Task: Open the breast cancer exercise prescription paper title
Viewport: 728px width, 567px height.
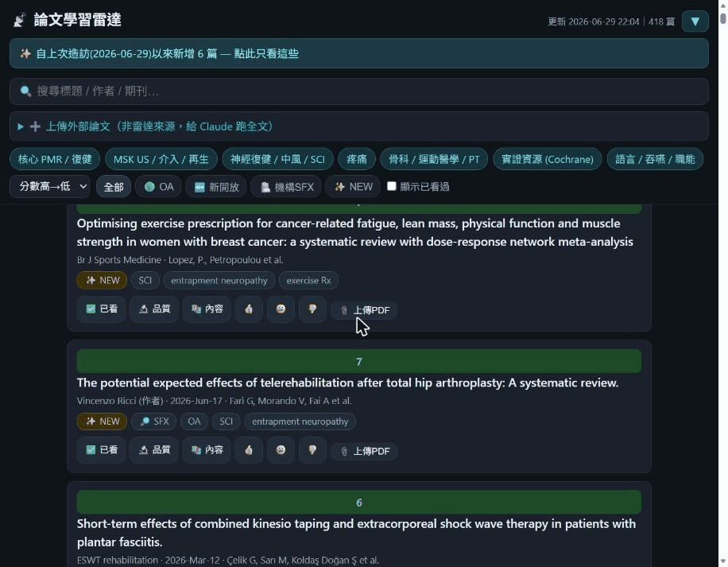Action: click(355, 233)
